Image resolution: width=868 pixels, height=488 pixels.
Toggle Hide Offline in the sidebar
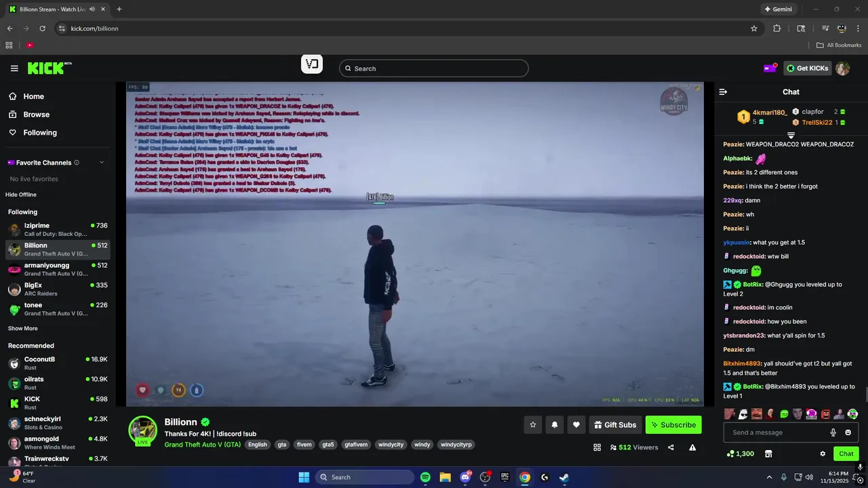click(21, 195)
